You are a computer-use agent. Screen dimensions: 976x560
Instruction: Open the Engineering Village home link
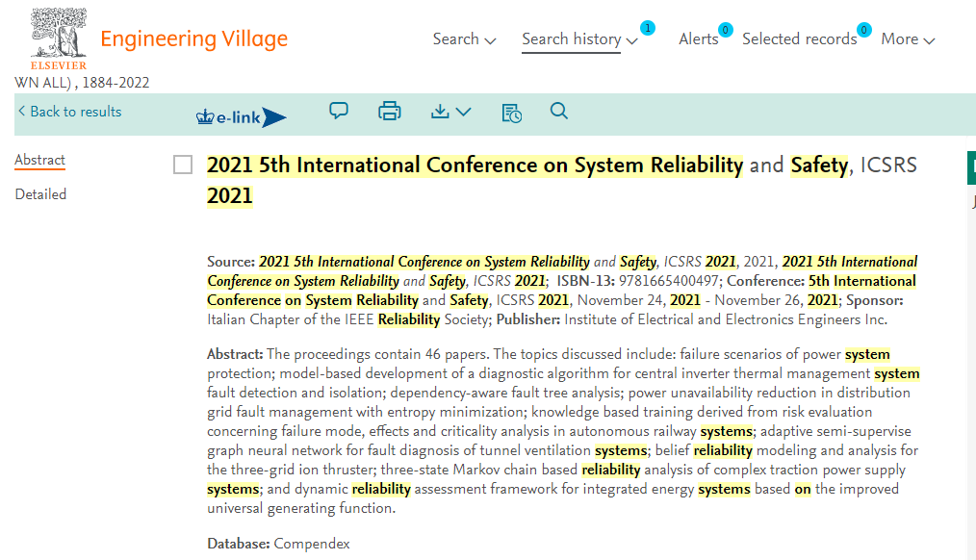click(x=193, y=38)
